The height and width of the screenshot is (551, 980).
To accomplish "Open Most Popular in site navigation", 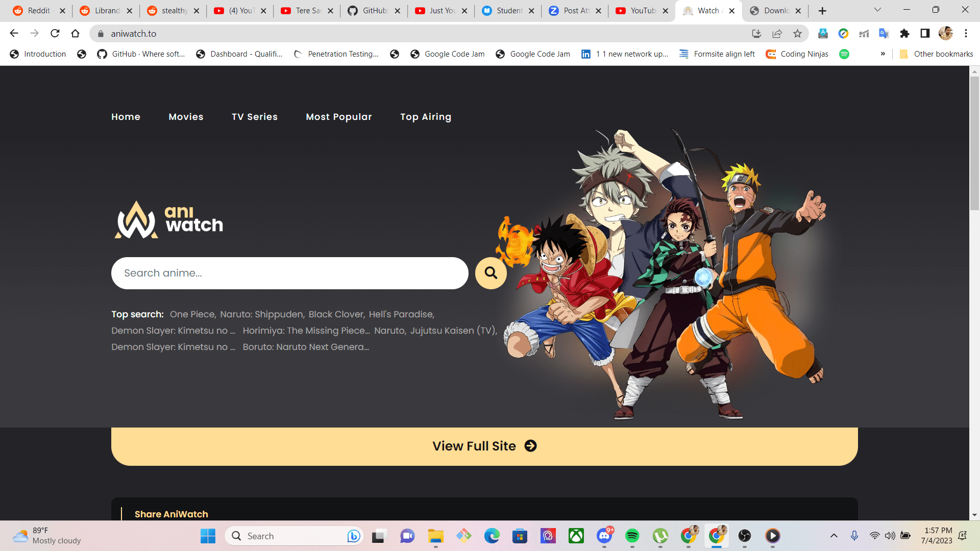I will pos(338,117).
